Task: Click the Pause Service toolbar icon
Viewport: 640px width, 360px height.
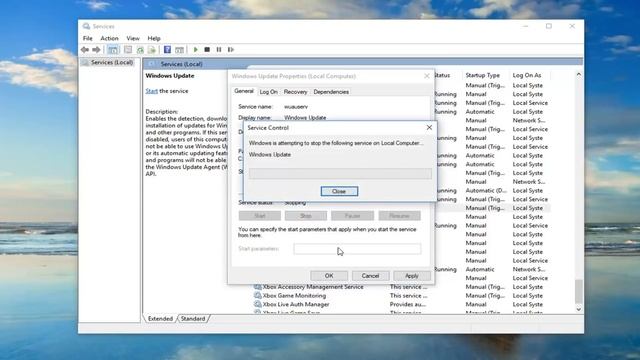Action: (219, 49)
